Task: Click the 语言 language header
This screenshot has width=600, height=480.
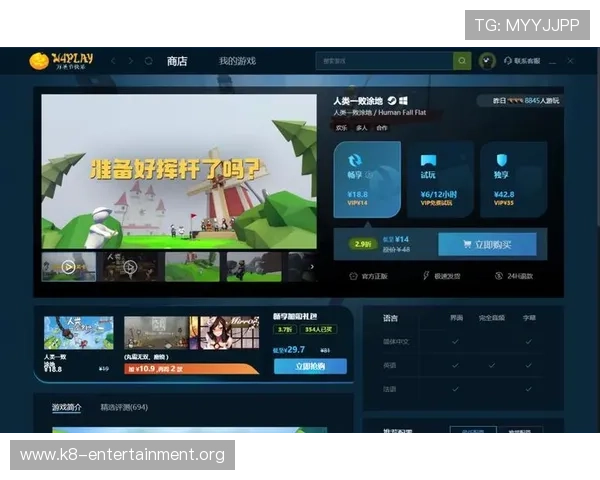Action: (390, 318)
